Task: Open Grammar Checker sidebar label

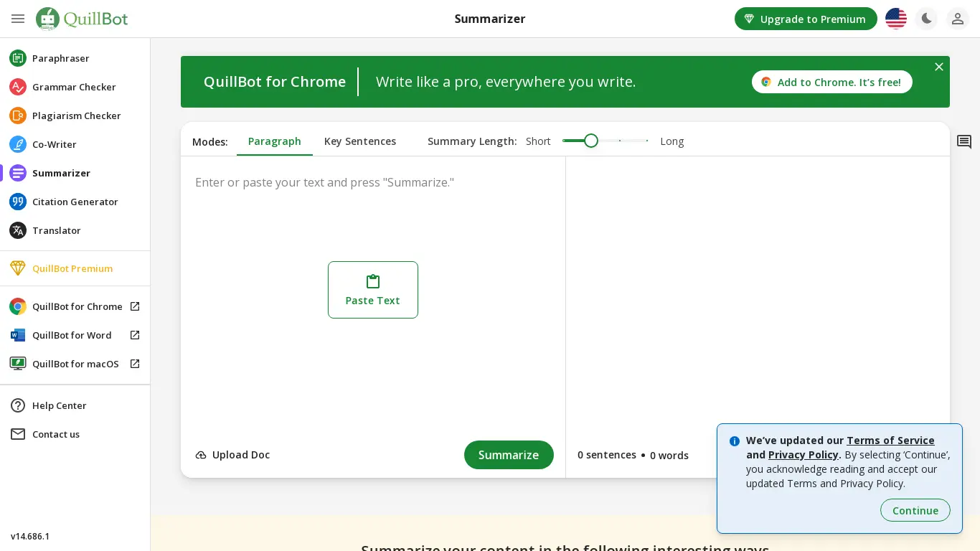Action: (74, 87)
